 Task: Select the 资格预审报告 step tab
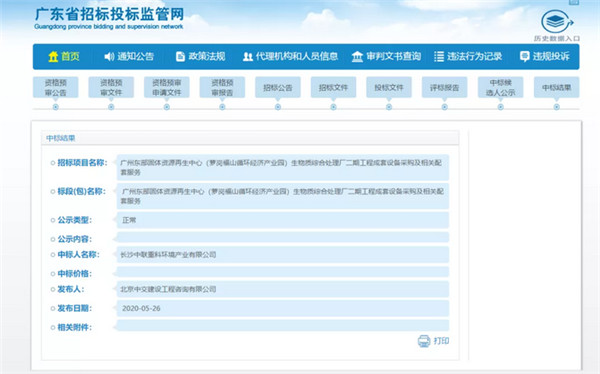[222, 87]
